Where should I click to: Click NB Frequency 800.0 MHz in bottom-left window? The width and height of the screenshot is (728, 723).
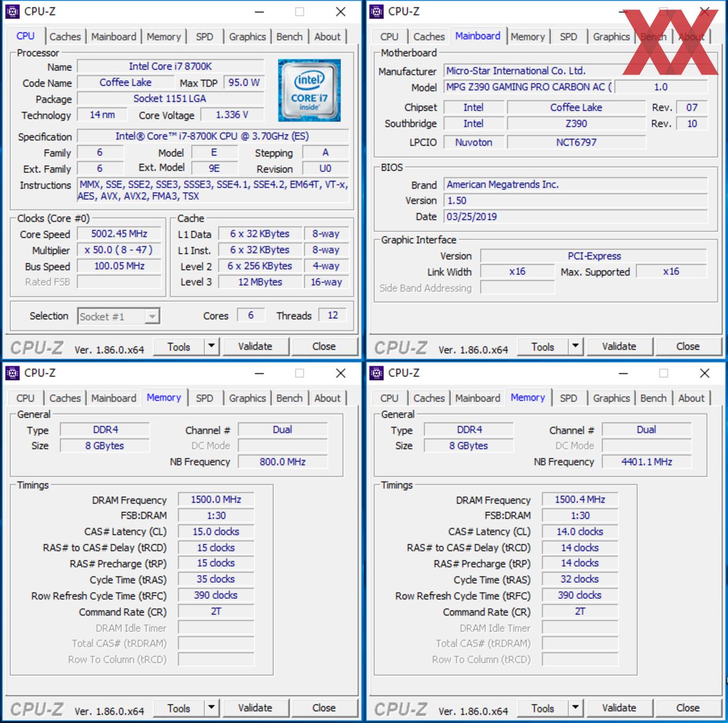282,462
